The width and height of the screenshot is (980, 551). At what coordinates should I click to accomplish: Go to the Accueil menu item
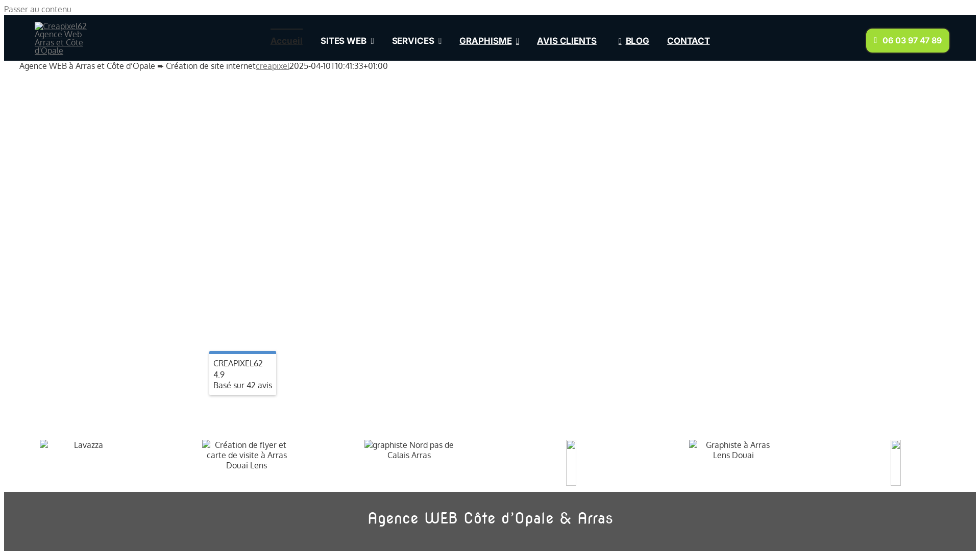coord(286,41)
